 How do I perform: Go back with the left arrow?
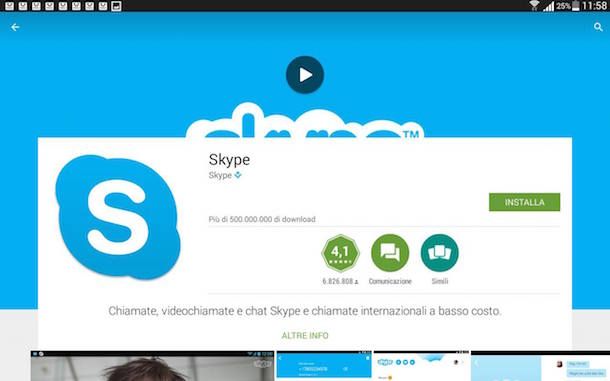15,27
